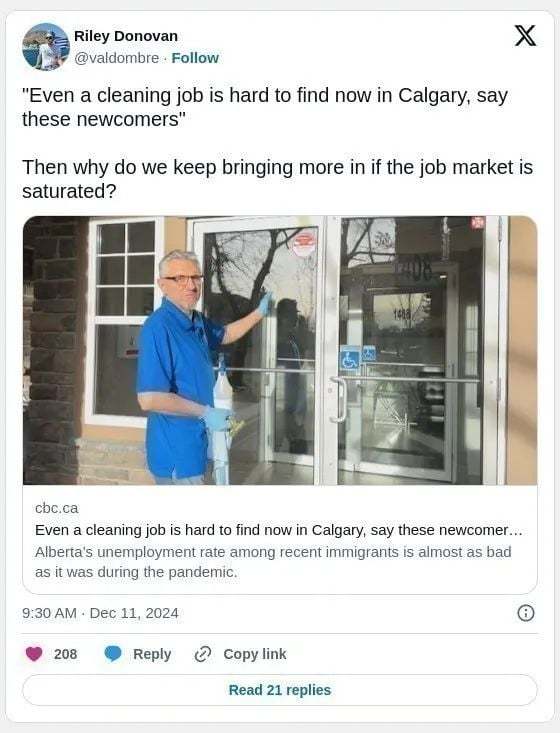Click the quoted headline tweet text
560x733 pixels.
click(x=265, y=107)
